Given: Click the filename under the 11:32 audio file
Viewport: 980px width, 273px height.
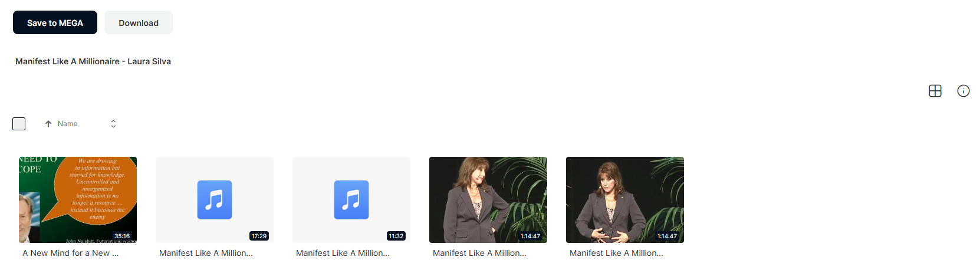Looking at the screenshot, I should click(x=343, y=253).
